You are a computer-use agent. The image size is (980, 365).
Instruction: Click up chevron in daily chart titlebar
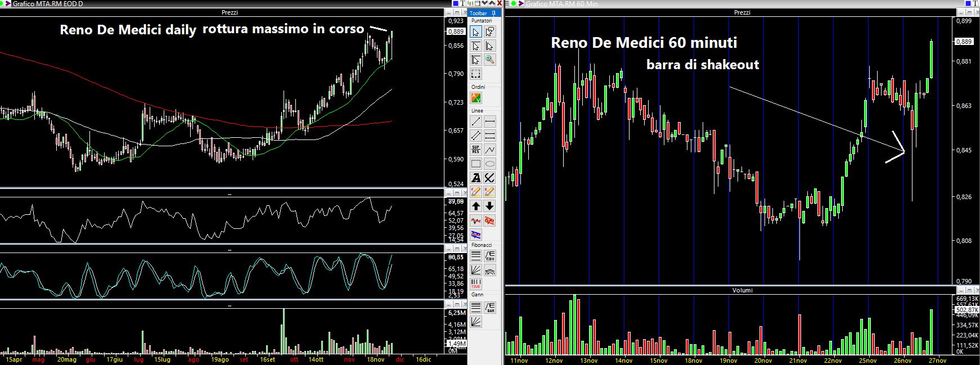tap(492, 3)
